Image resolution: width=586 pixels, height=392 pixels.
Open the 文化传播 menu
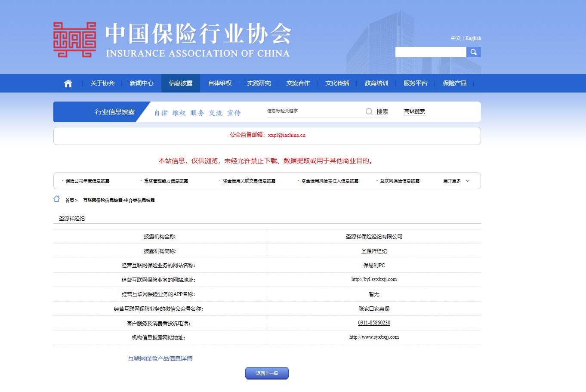[x=337, y=83]
